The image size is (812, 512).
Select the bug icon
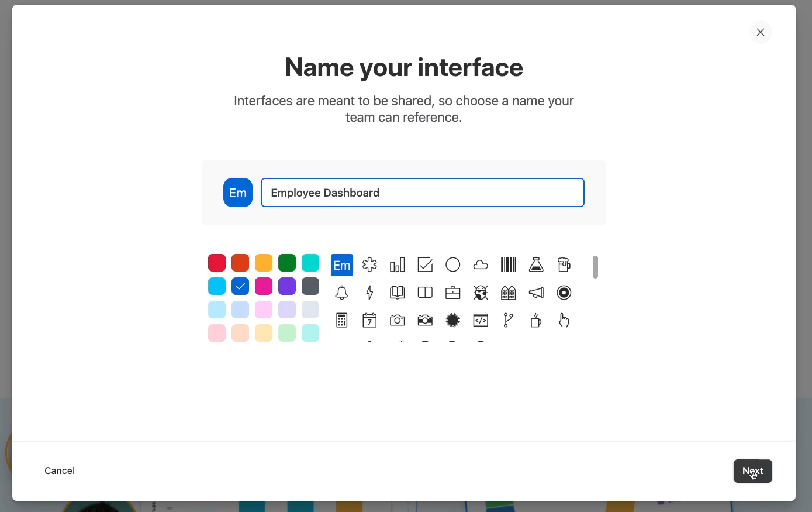[x=481, y=293]
